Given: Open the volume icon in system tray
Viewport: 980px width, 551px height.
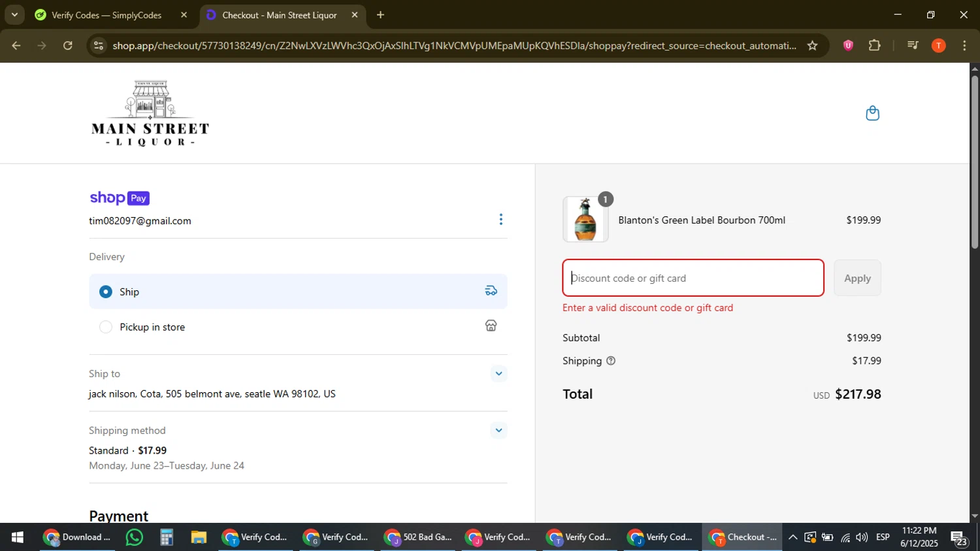Looking at the screenshot, I should (862, 537).
